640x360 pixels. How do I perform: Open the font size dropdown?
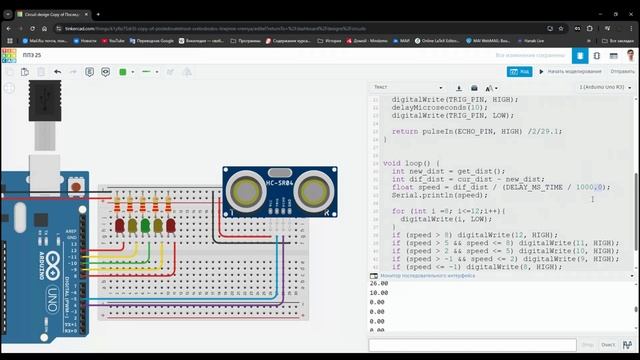pyautogui.click(x=491, y=88)
